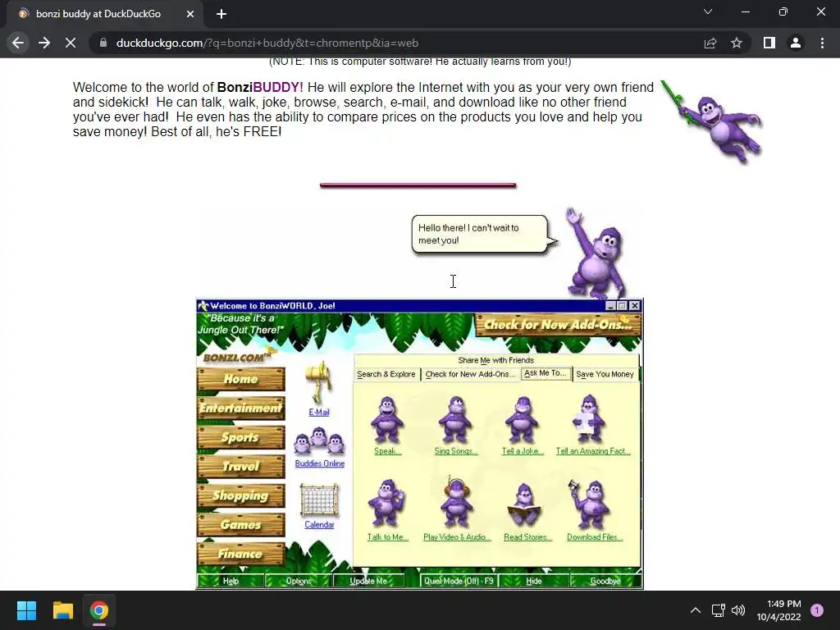Click the Tell an Amazing Fact gorilla icon

pos(589,419)
